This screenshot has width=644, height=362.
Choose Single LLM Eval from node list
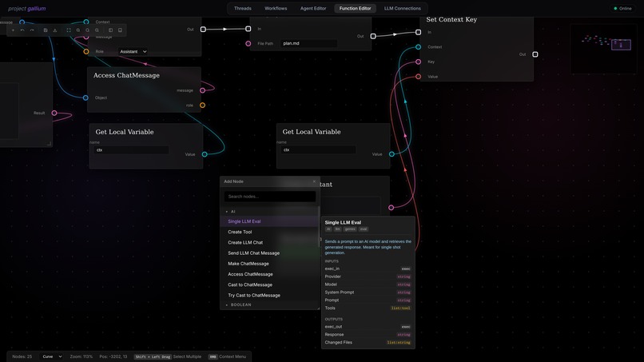pos(269,221)
